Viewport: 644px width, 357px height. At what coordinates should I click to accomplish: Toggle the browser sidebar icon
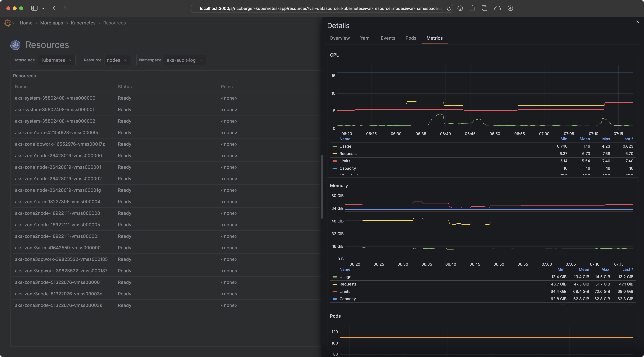click(34, 8)
